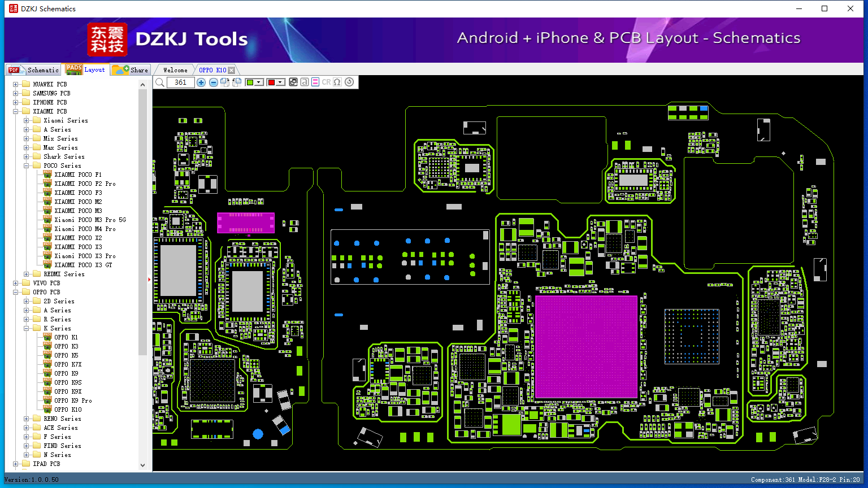868x488 pixels.
Task: Select the large magenta chip on the PCB
Action: 586,346
